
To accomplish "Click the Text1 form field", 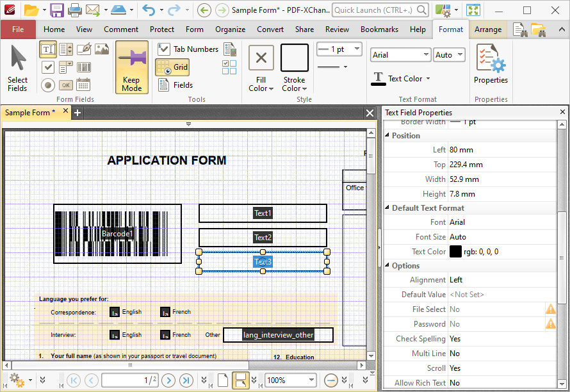I will tap(263, 213).
